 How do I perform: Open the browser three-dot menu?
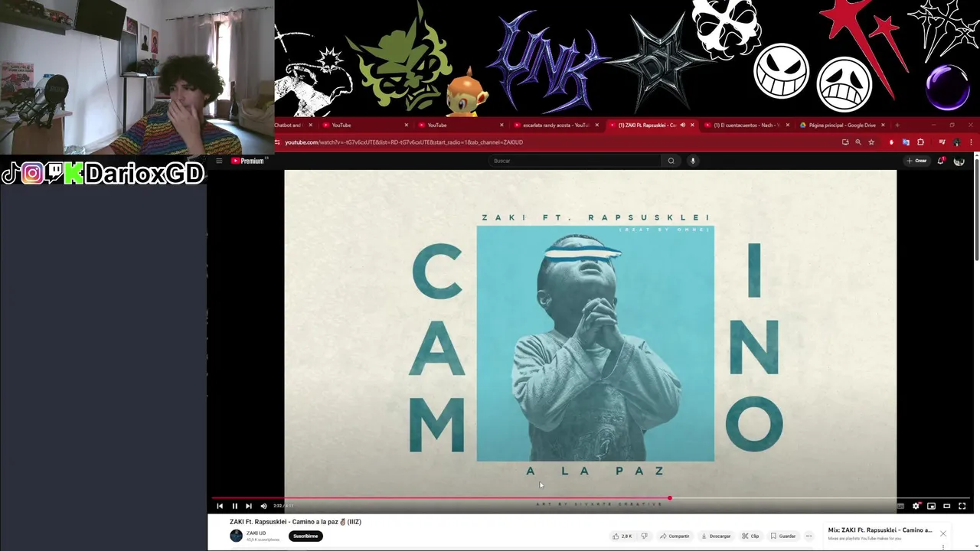pyautogui.click(x=971, y=142)
